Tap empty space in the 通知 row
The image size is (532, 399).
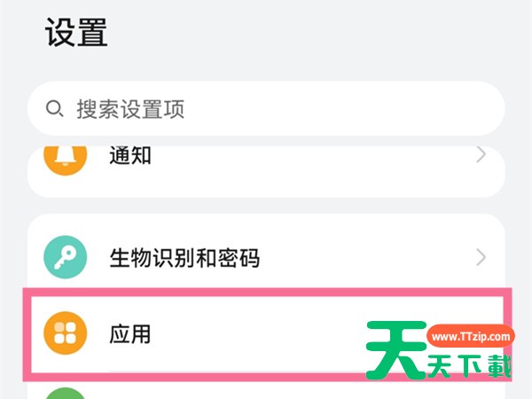point(310,160)
